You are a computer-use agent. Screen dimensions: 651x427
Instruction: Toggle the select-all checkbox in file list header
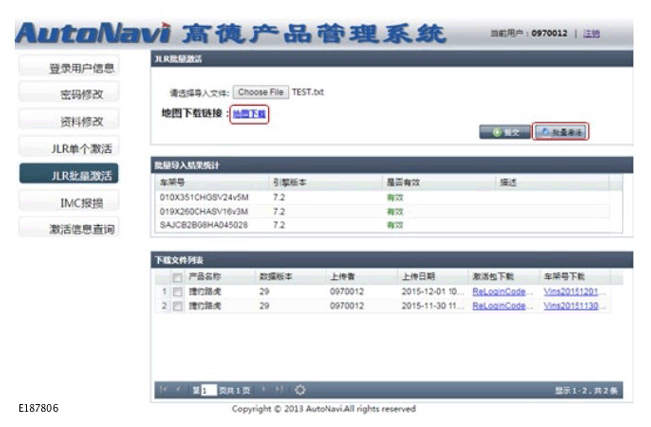177,277
